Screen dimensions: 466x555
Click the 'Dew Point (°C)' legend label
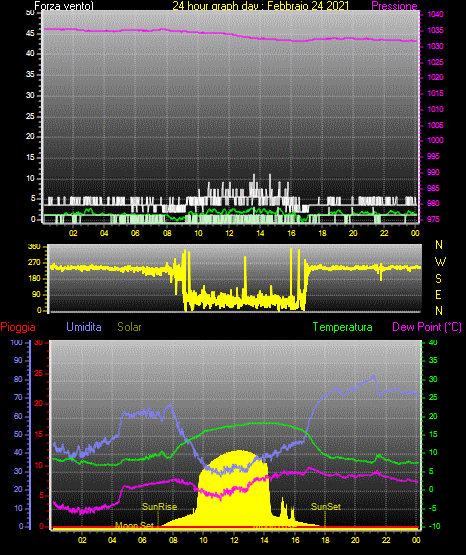tap(427, 327)
